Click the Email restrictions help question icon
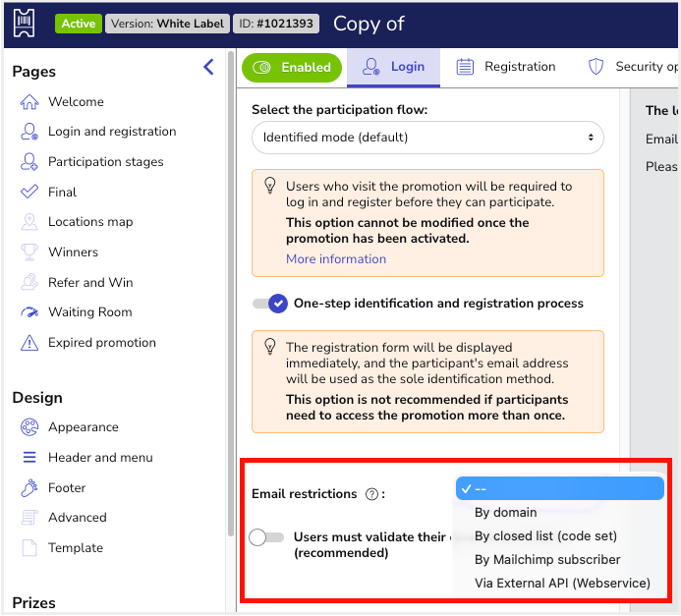The image size is (681, 616). [x=371, y=494]
